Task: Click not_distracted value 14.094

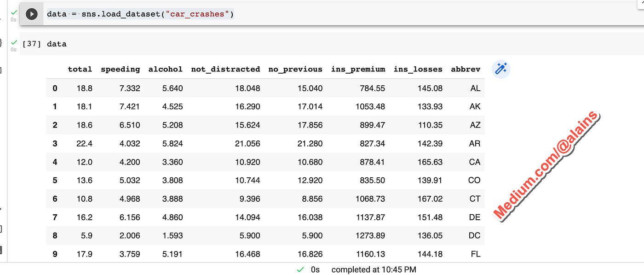Action: click(x=248, y=217)
